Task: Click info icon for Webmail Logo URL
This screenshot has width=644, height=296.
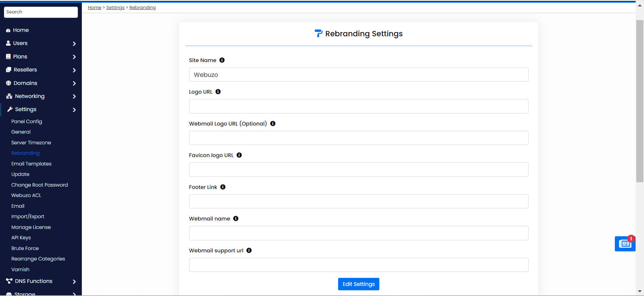Action: click(273, 124)
